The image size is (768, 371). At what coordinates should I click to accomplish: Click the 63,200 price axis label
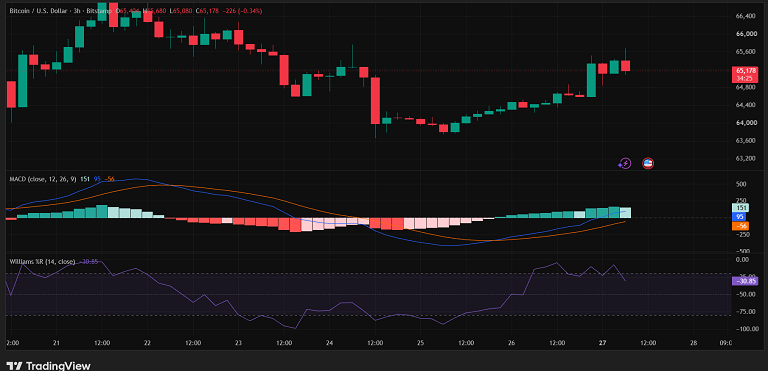click(745, 159)
